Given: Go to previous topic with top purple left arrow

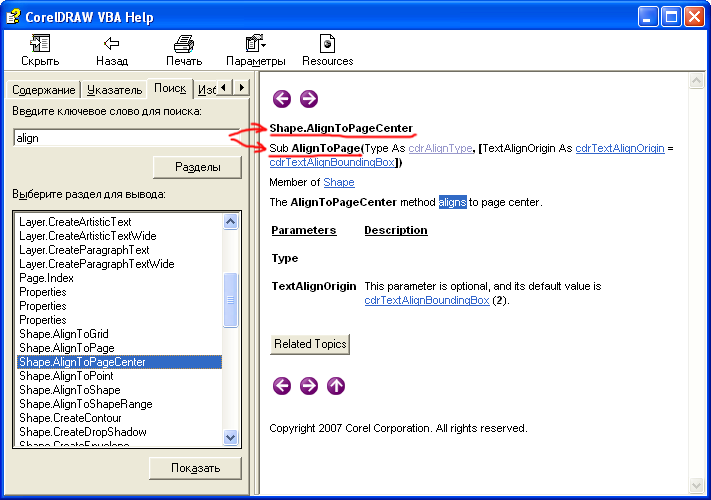Looking at the screenshot, I should click(x=282, y=98).
